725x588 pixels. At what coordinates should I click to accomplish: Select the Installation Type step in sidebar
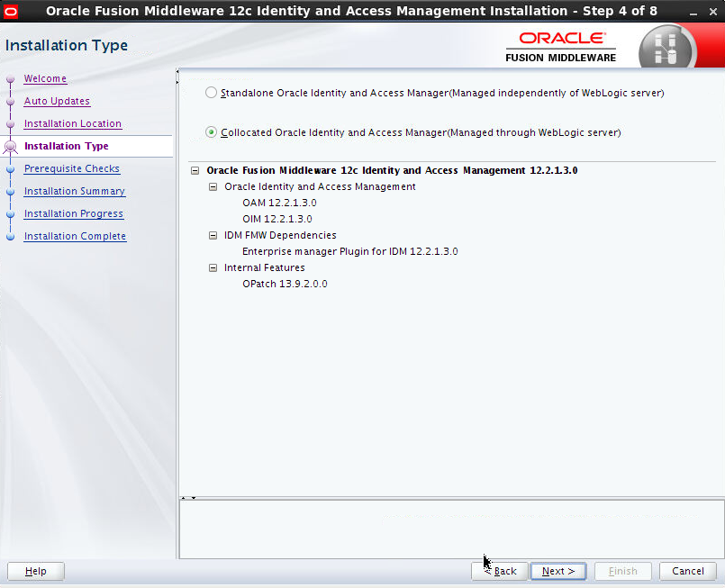(x=66, y=146)
